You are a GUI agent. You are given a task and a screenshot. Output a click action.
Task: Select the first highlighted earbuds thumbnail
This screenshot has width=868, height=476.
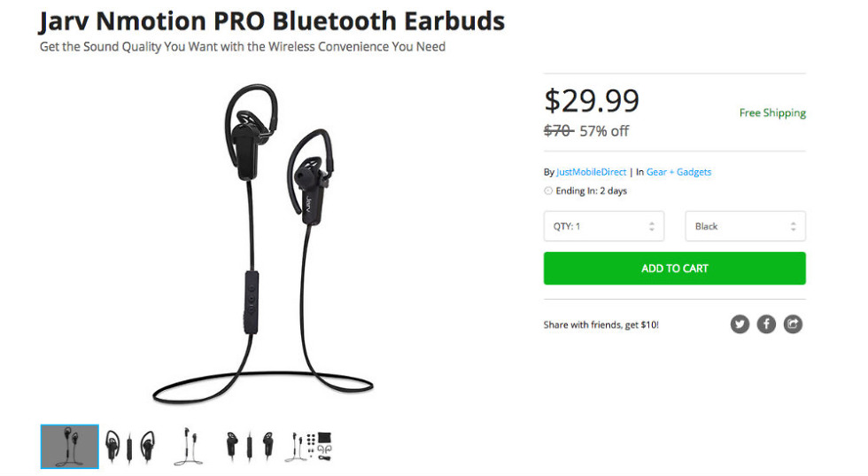[x=70, y=447]
